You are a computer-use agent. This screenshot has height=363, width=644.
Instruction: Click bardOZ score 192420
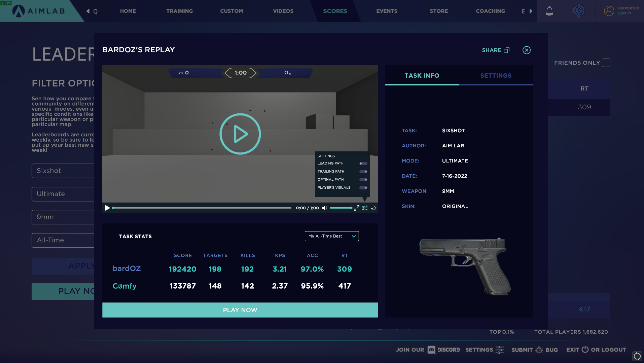coord(182,269)
